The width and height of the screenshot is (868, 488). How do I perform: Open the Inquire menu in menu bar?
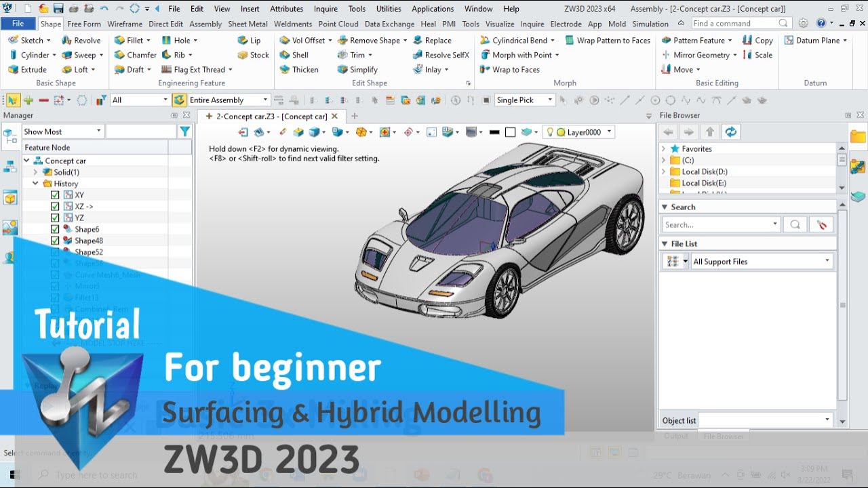pos(325,9)
